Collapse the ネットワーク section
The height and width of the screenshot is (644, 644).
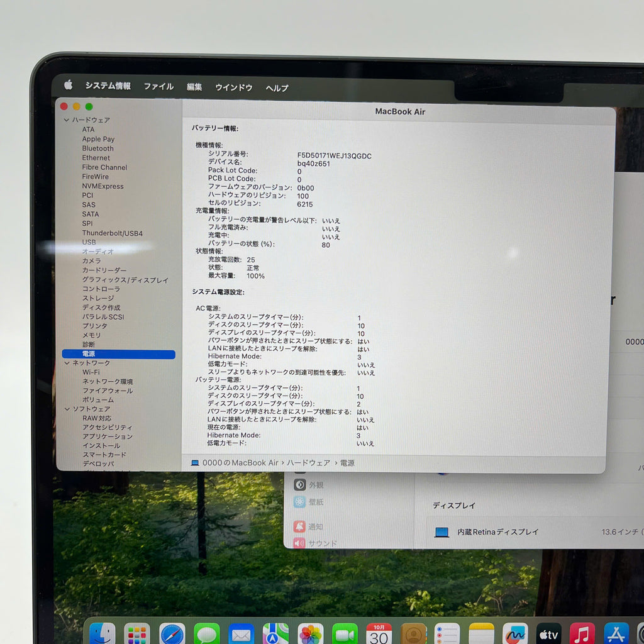(x=66, y=363)
